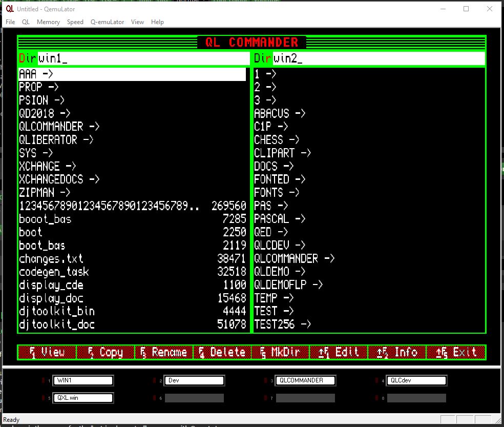Screen dimensions: 504x427
Task: Select the codegen_task file
Action: pyautogui.click(x=132, y=272)
